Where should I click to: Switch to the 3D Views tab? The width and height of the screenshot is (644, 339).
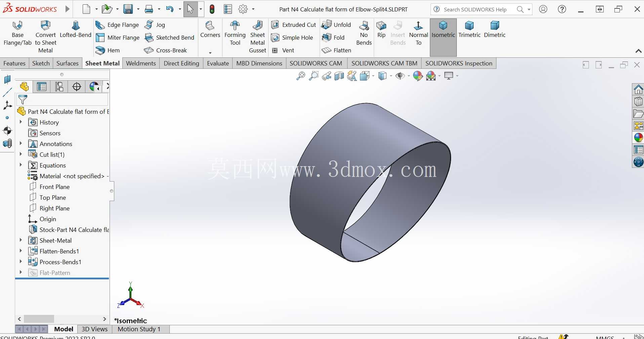tap(94, 329)
